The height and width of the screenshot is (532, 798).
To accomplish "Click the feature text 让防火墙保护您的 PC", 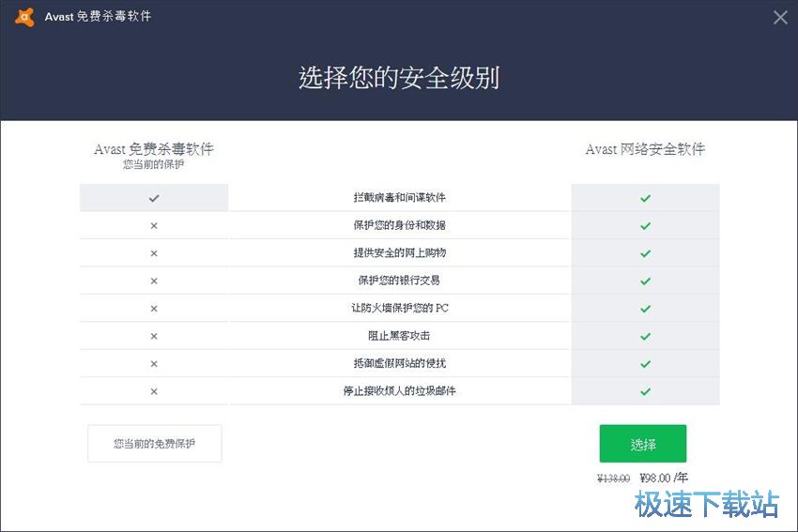I will click(x=400, y=308).
